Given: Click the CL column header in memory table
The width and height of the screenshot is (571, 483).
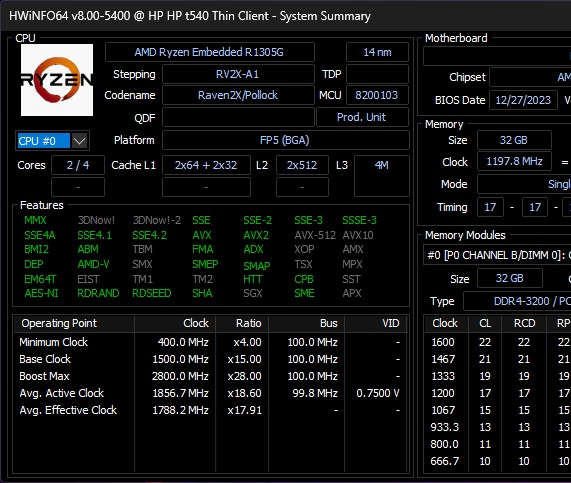Looking at the screenshot, I should coord(485,323).
